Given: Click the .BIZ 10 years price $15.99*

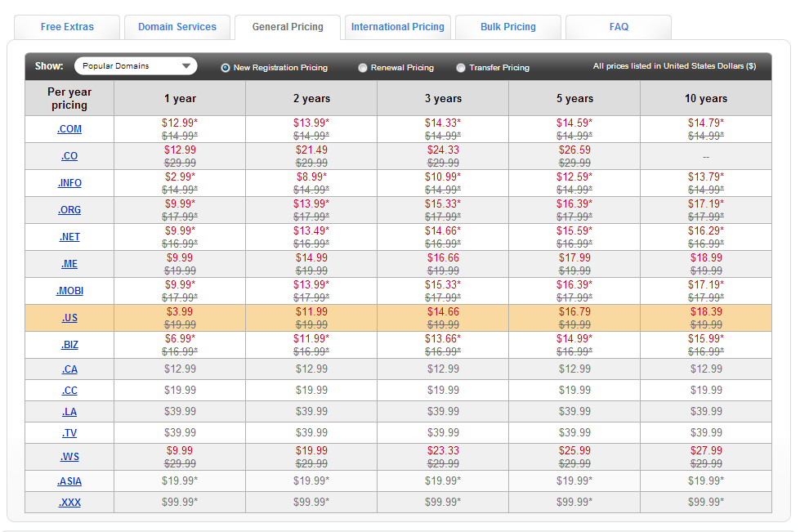Looking at the screenshot, I should 706,338.
